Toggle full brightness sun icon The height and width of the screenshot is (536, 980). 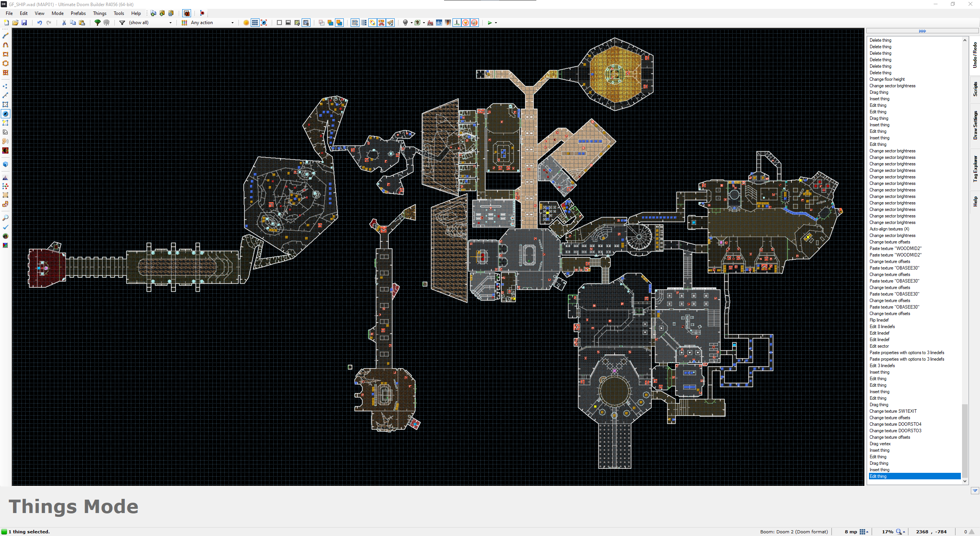(246, 23)
